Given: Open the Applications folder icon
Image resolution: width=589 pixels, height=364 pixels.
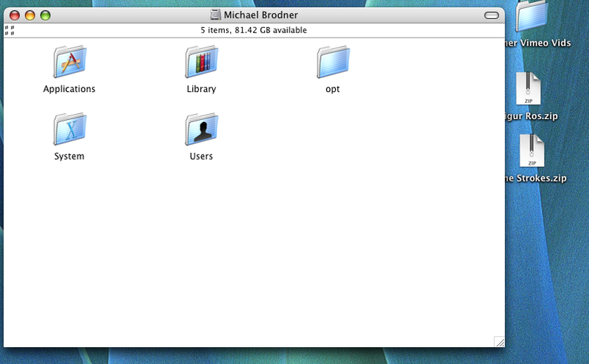Looking at the screenshot, I should tap(69, 62).
